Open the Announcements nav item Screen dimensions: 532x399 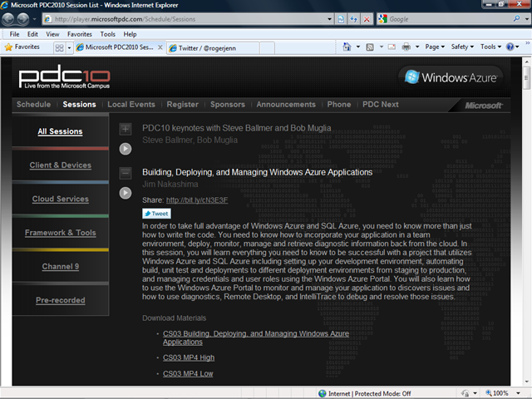click(x=286, y=105)
